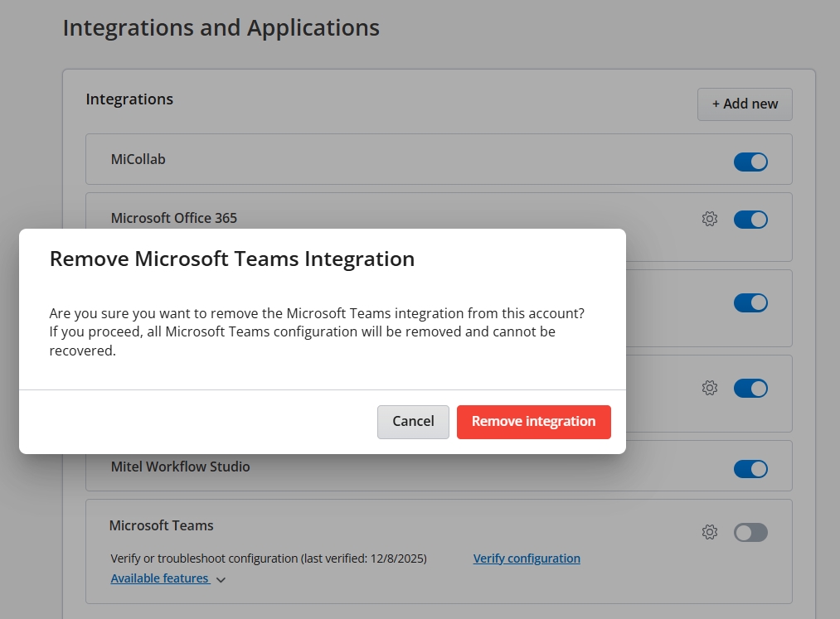Click the Verify configuration link
This screenshot has height=619, width=840.
[x=527, y=559]
